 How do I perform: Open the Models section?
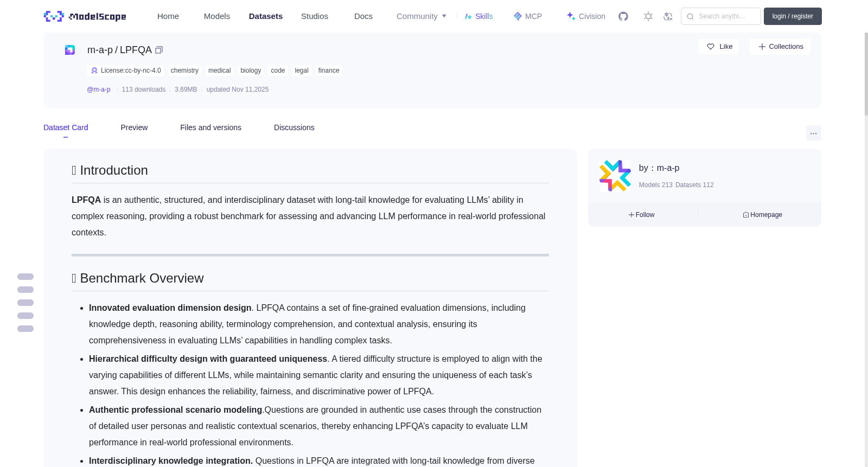[x=217, y=16]
